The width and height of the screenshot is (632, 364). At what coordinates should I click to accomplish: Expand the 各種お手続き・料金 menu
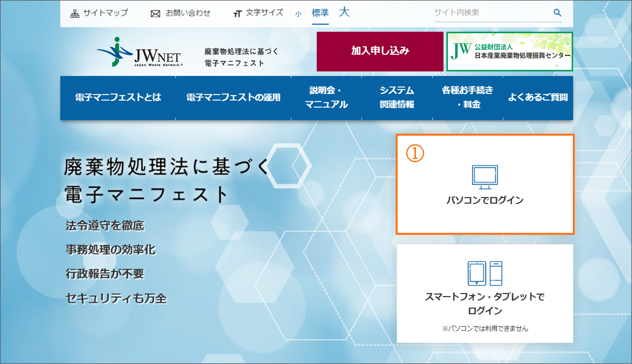[x=467, y=97]
